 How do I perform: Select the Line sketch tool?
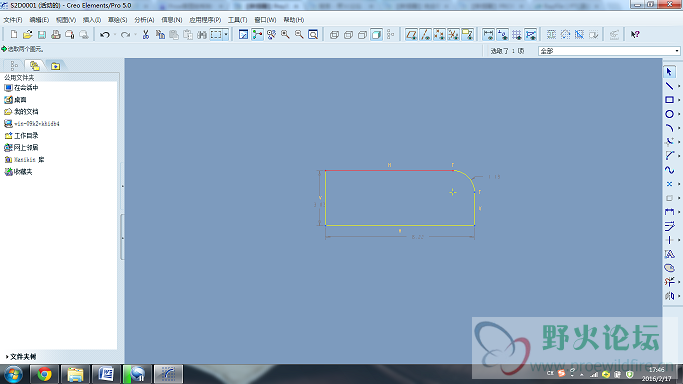pos(669,86)
